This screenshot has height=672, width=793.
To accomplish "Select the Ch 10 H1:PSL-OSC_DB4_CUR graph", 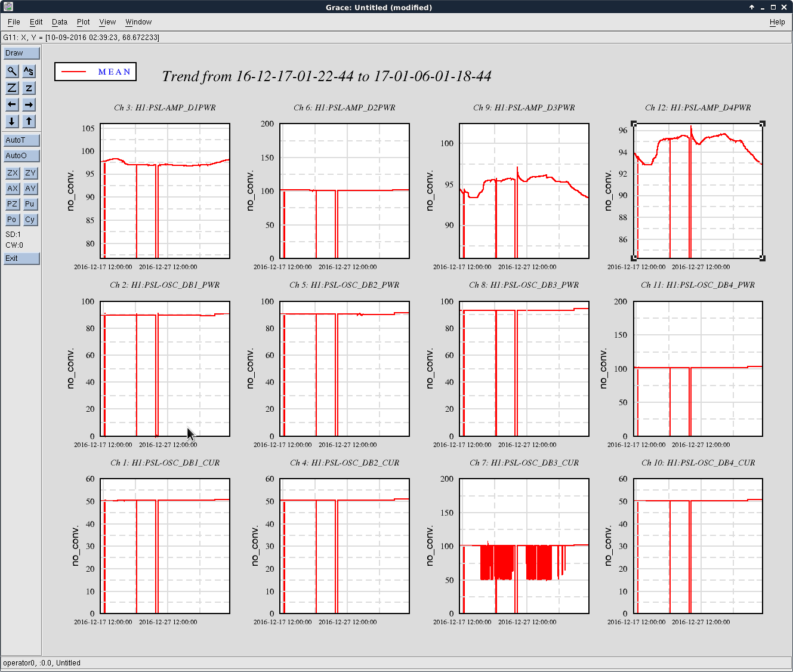I will (x=698, y=546).
